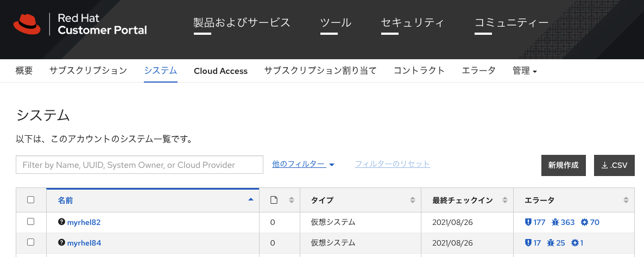The width and height of the screenshot is (644, 257).
Task: Click 2021/08/26 check-in for myrhel82
Action: [x=453, y=222]
